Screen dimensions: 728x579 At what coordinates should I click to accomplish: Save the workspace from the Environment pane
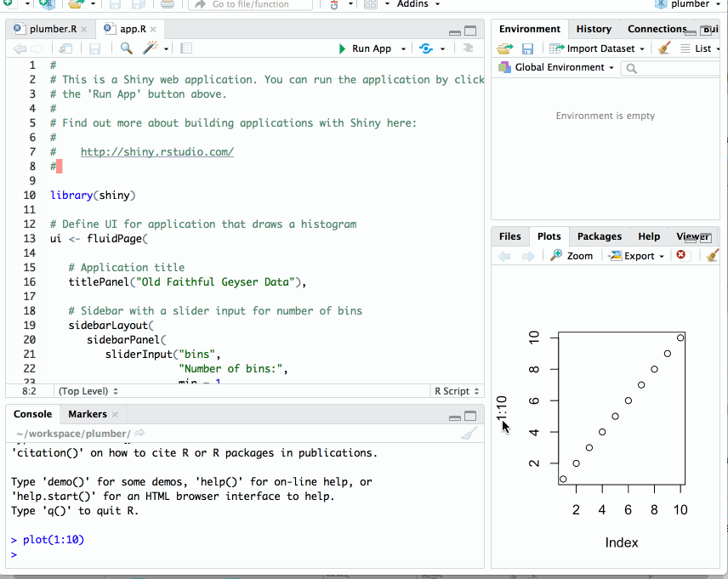(x=527, y=48)
